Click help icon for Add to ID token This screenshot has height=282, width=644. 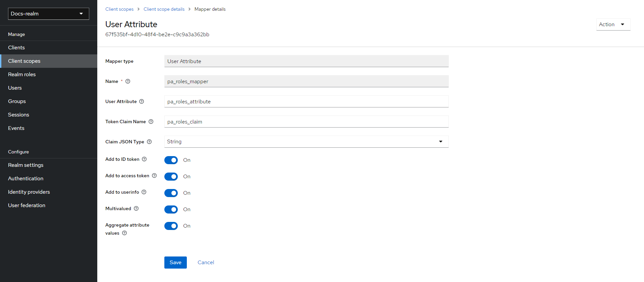[x=144, y=159]
